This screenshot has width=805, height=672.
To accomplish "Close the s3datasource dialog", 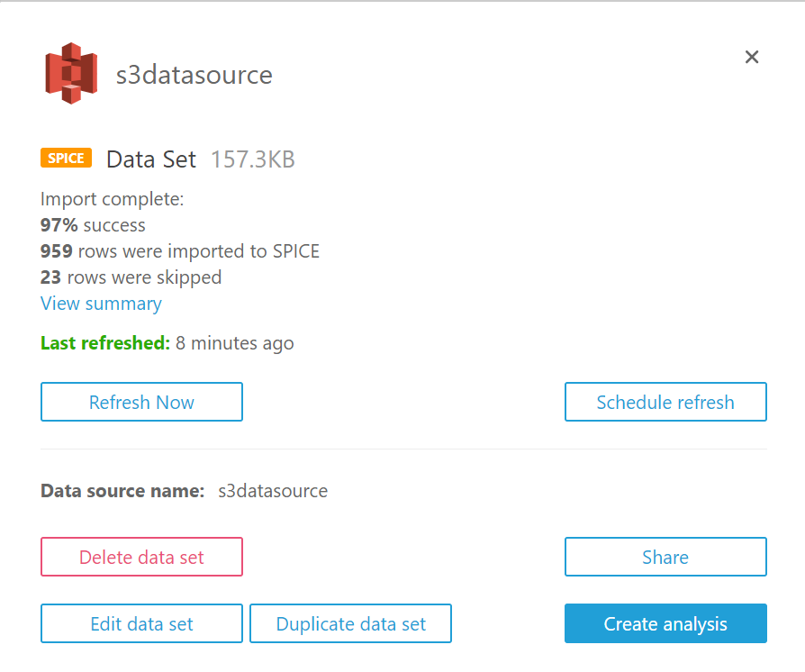I will (752, 58).
